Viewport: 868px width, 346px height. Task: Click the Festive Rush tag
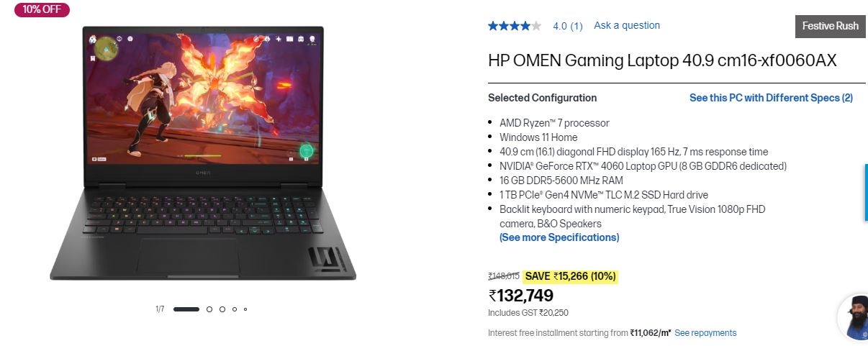click(831, 26)
